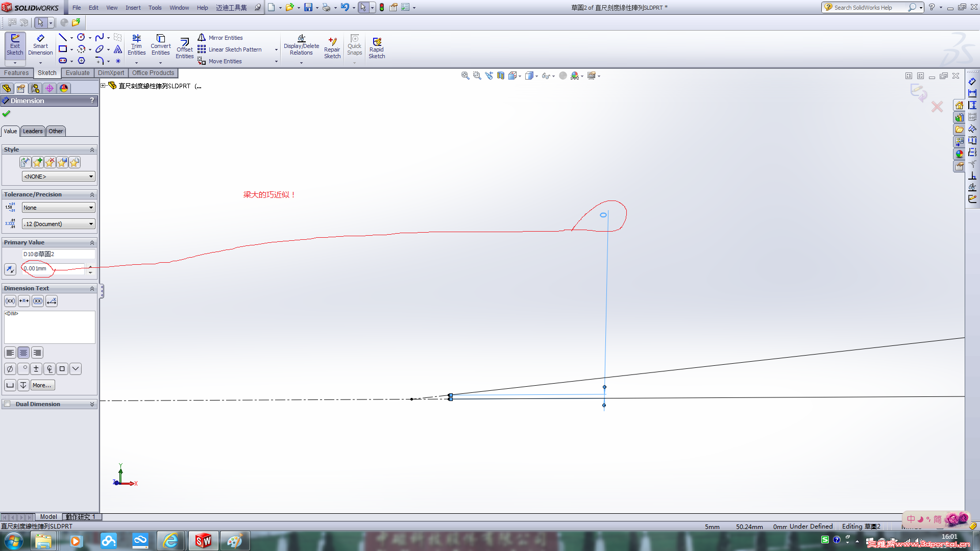This screenshot has height=551, width=980.
Task: Open the Insert menu
Action: pos(133,8)
